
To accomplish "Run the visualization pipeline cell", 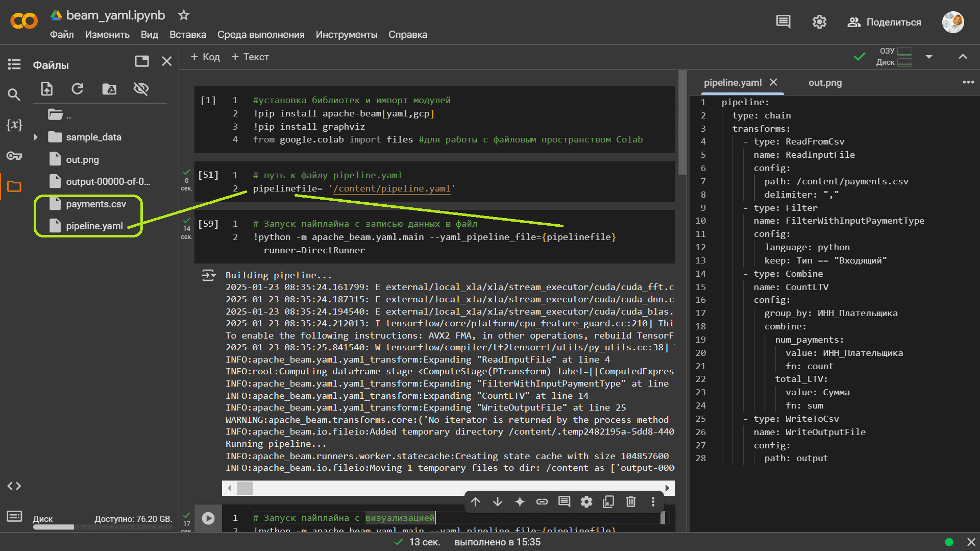I will point(208,518).
